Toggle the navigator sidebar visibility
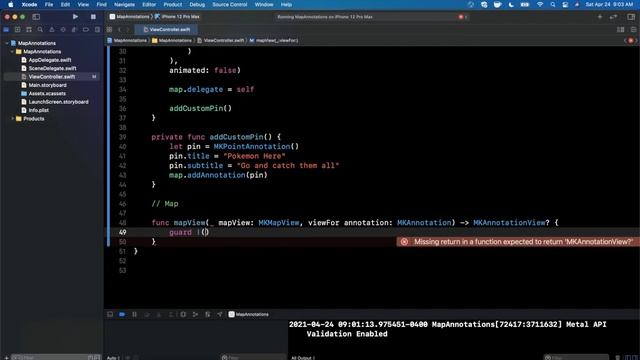The image size is (640, 360). 36,17
